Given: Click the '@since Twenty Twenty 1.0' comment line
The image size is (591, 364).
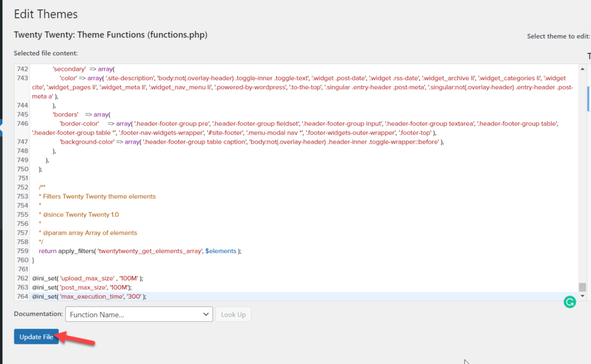Looking at the screenshot, I should click(78, 215).
